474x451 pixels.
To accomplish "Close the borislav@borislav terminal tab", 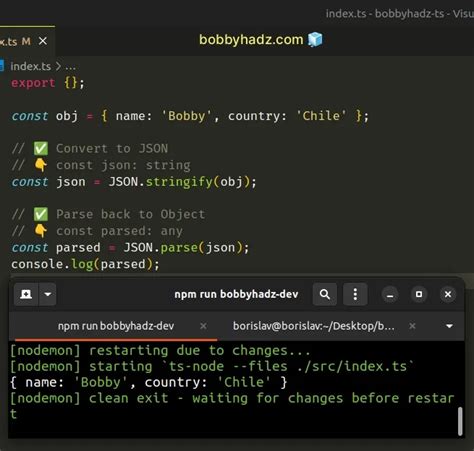I will pos(412,326).
